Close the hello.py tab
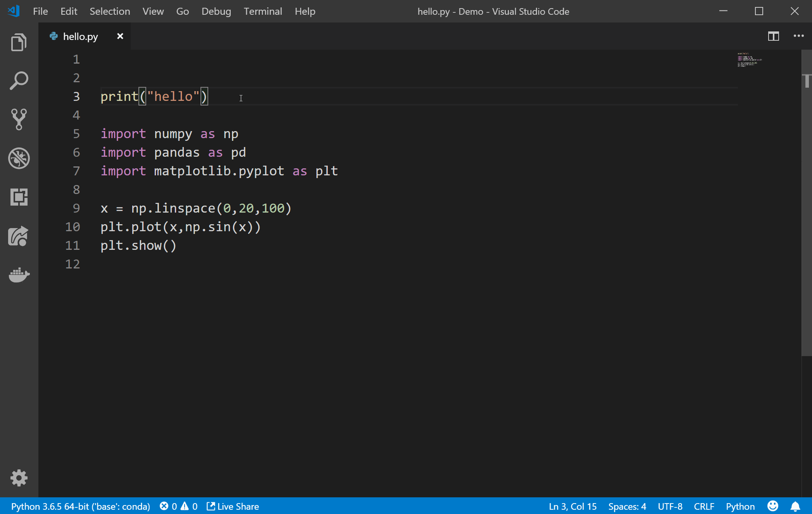Viewport: 812px width, 514px height. 120,36
